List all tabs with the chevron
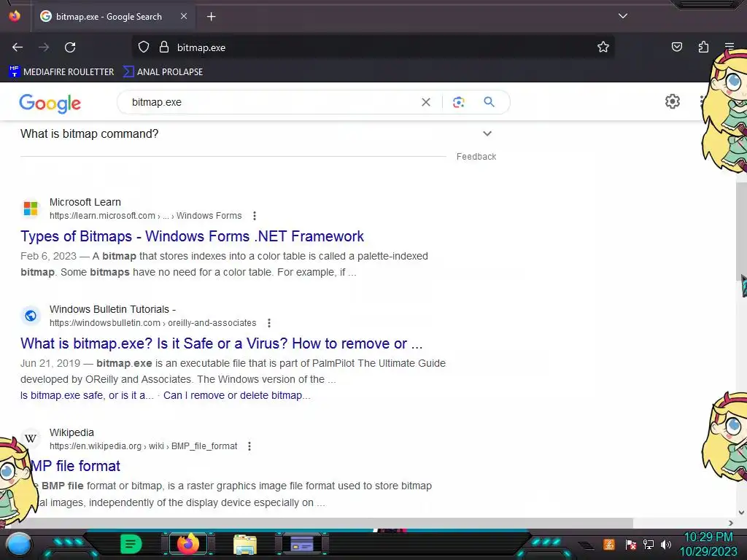747x560 pixels. 623,16
